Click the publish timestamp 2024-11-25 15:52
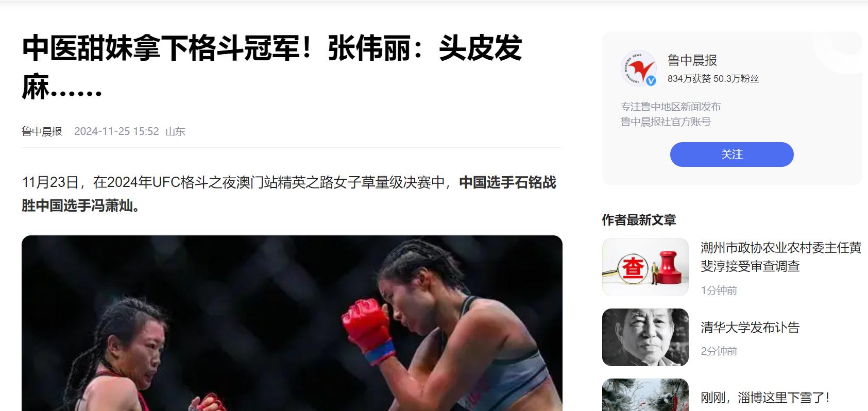 point(116,131)
